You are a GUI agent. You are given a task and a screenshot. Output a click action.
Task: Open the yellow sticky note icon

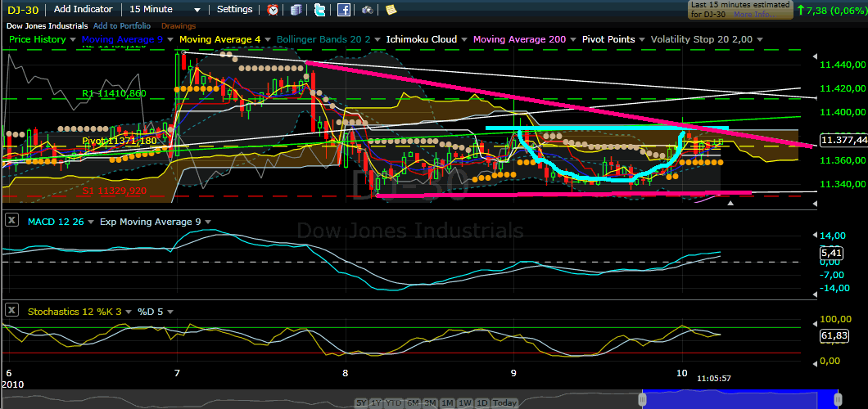391,10
